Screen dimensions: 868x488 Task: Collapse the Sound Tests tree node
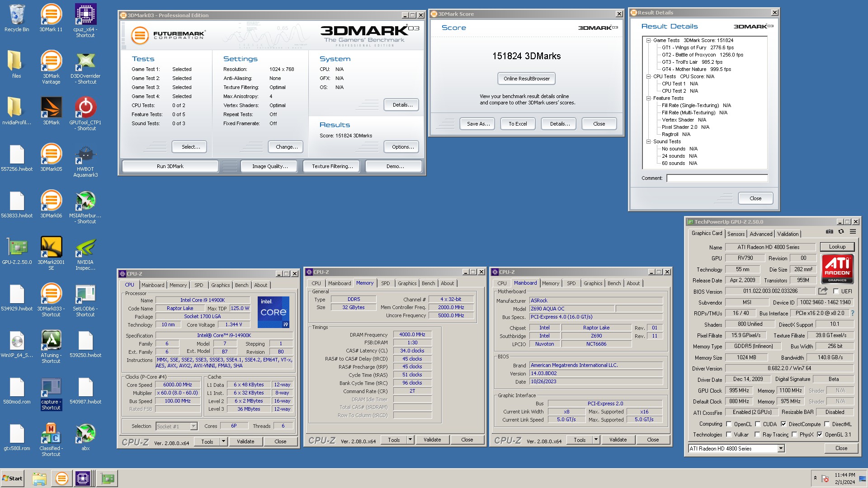click(x=648, y=141)
